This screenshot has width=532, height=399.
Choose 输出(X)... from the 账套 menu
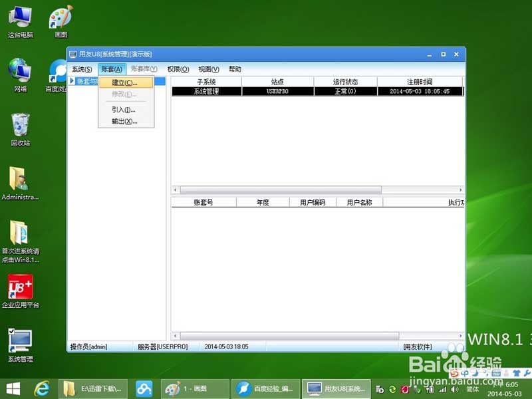coord(126,121)
